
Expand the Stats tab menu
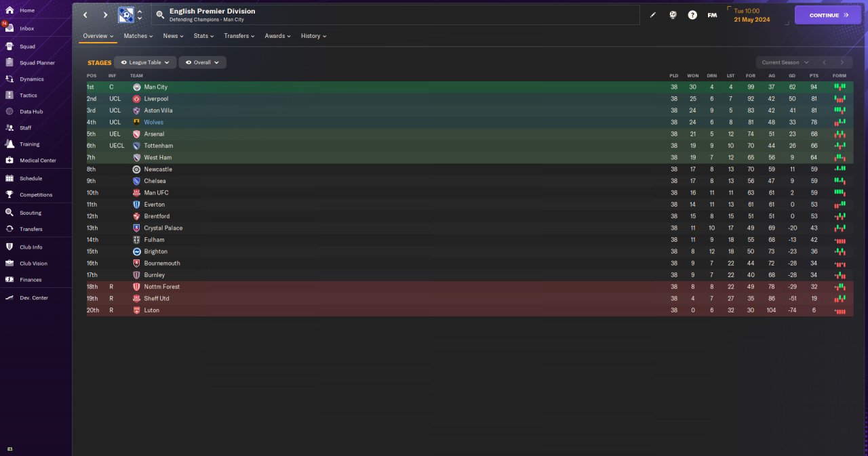click(x=203, y=36)
